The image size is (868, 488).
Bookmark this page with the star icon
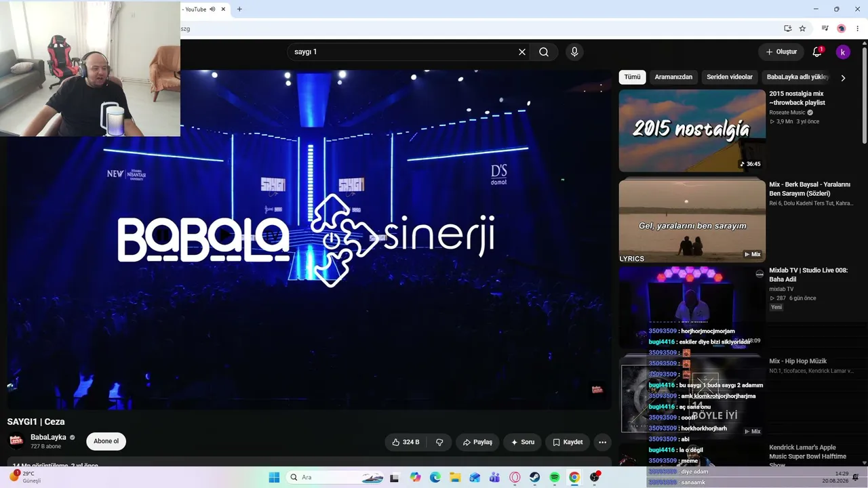coord(802,28)
